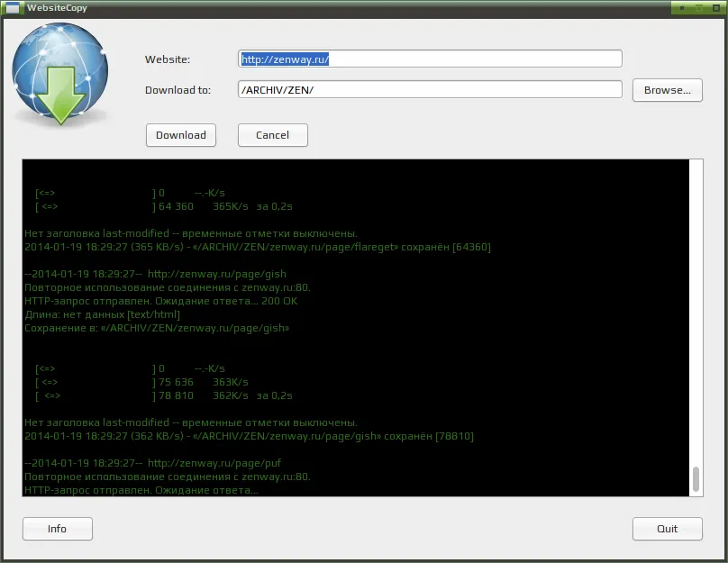The width and height of the screenshot is (728, 563).
Task: Click the "Длина: нет данных [text/html]" line
Action: [102, 314]
